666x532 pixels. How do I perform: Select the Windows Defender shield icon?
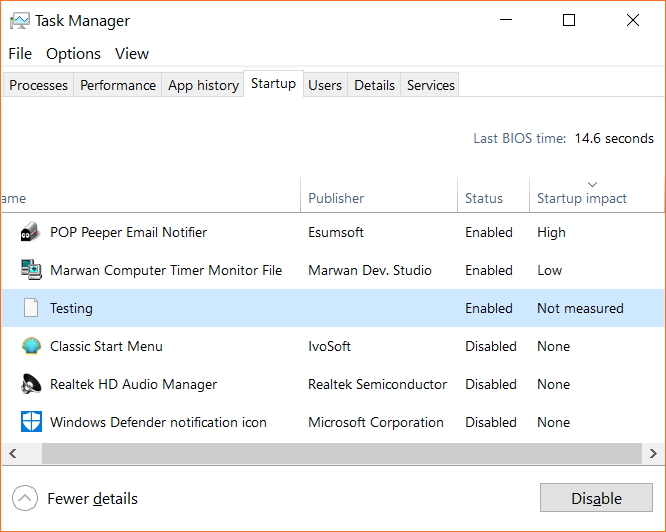(x=31, y=422)
